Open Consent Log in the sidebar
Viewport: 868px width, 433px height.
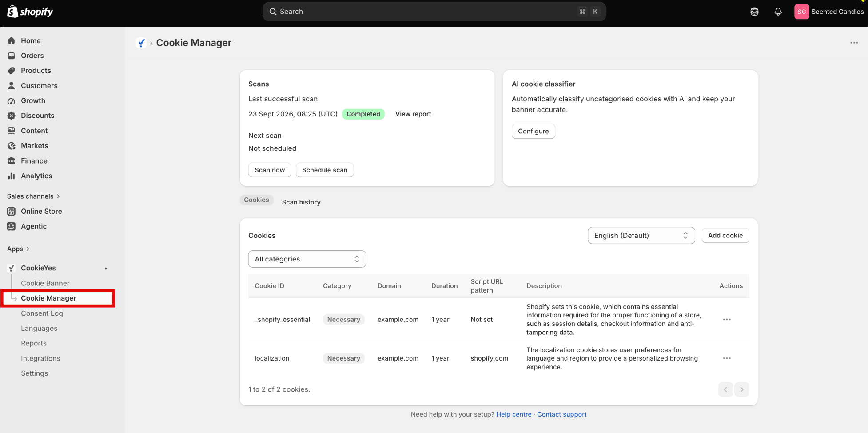pyautogui.click(x=42, y=313)
